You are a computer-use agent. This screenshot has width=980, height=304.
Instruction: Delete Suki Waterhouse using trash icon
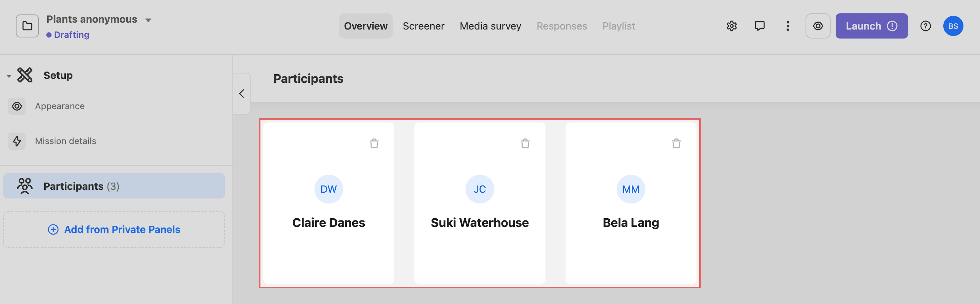(525, 144)
